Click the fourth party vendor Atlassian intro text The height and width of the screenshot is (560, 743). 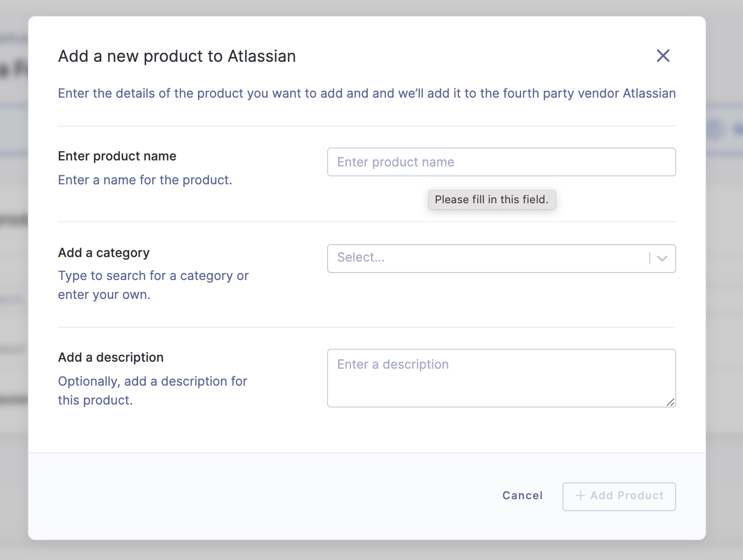367,94
